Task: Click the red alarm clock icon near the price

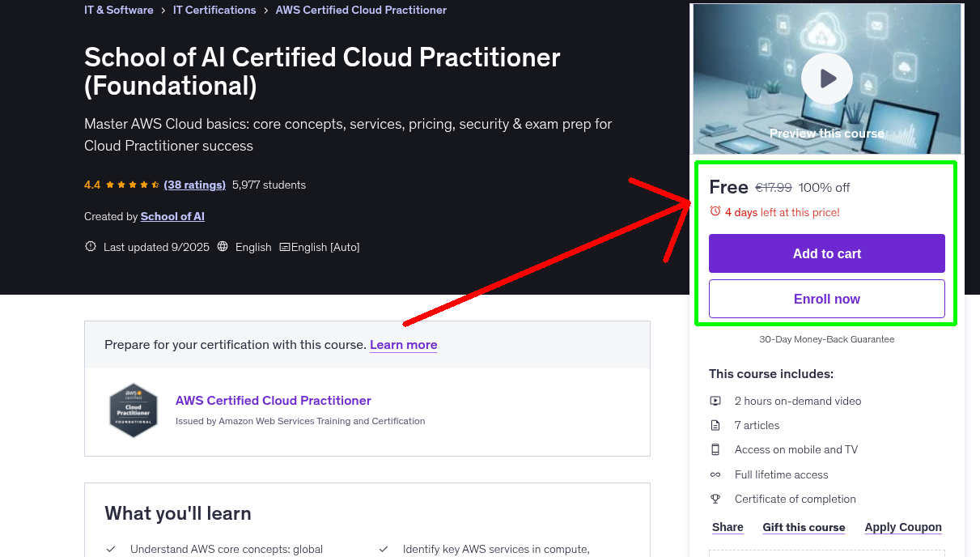Action: (714, 210)
